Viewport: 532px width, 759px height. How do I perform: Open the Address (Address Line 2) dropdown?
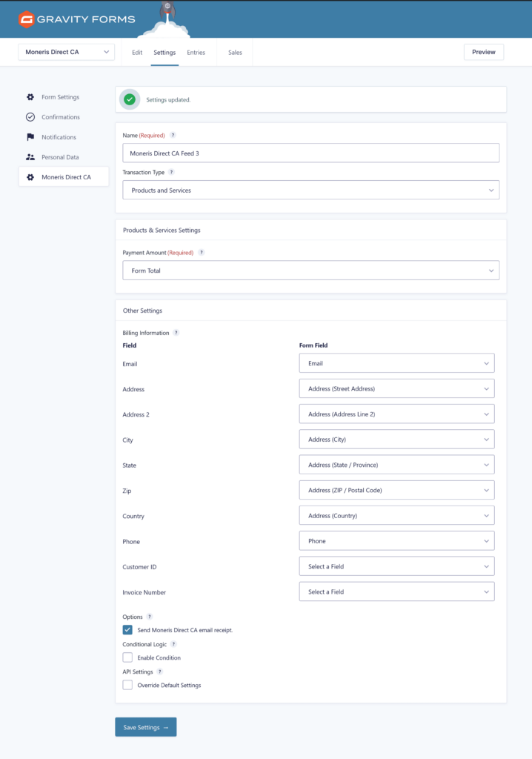tap(397, 414)
